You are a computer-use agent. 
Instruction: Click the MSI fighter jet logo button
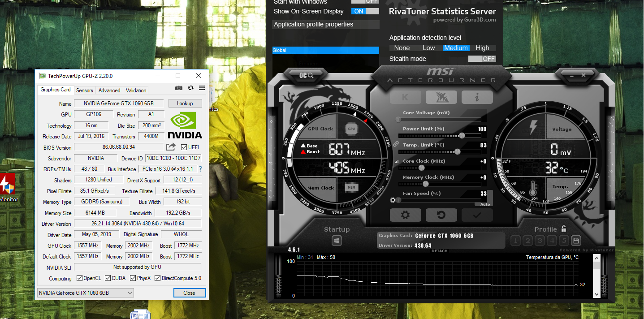coord(441,97)
